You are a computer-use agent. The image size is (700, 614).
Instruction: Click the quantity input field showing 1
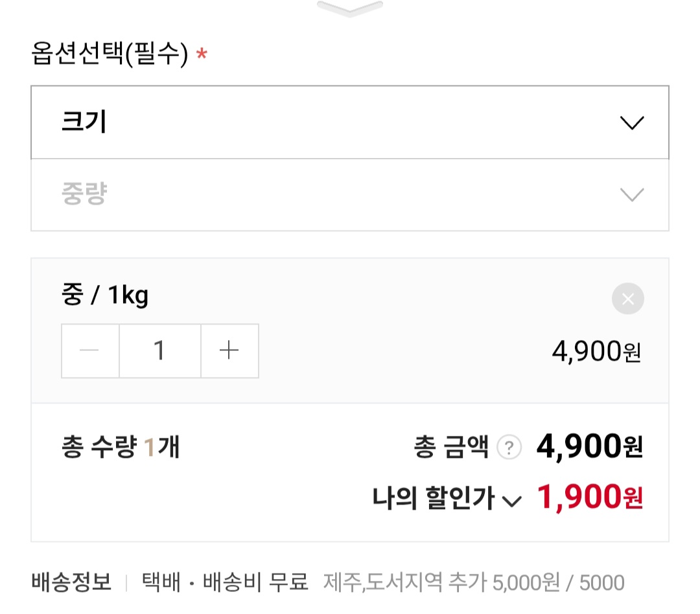click(x=159, y=350)
